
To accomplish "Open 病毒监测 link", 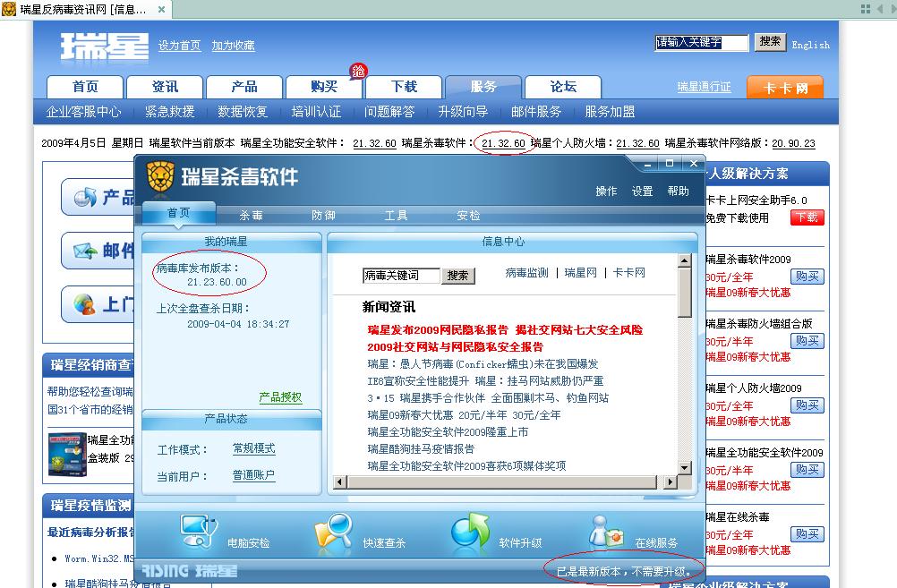I will 527,273.
